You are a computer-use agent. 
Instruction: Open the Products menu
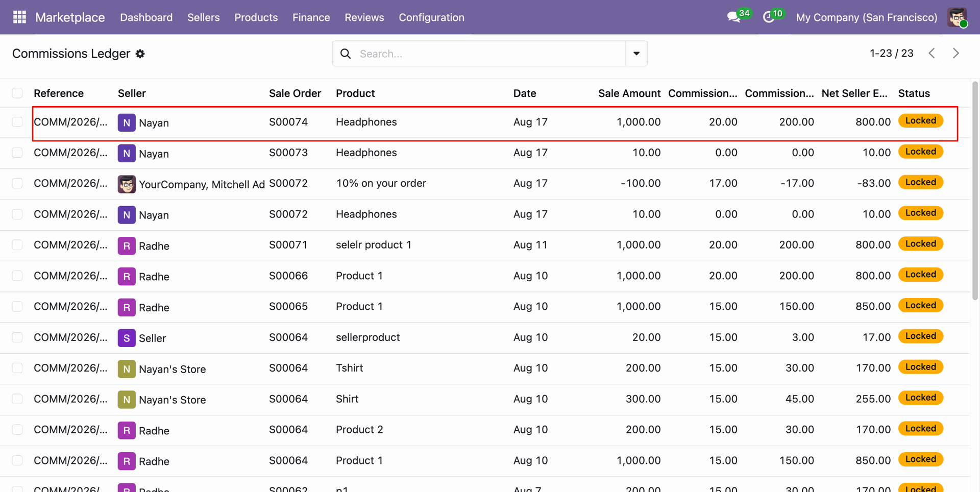click(256, 17)
